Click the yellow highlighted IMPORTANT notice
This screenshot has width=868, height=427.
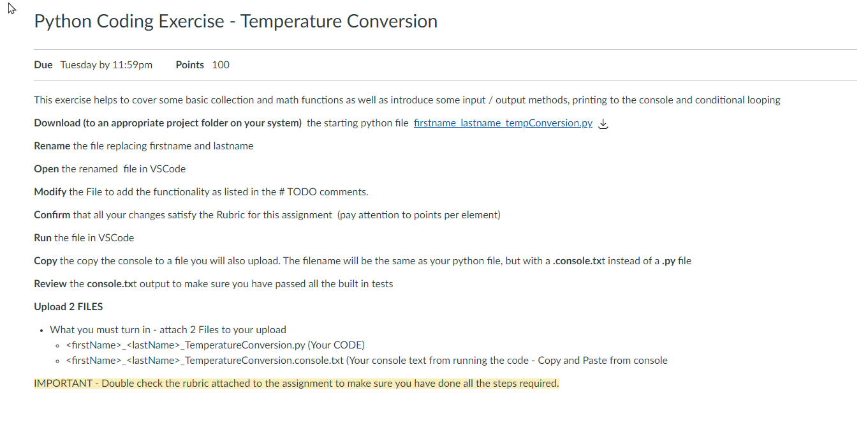tap(297, 384)
